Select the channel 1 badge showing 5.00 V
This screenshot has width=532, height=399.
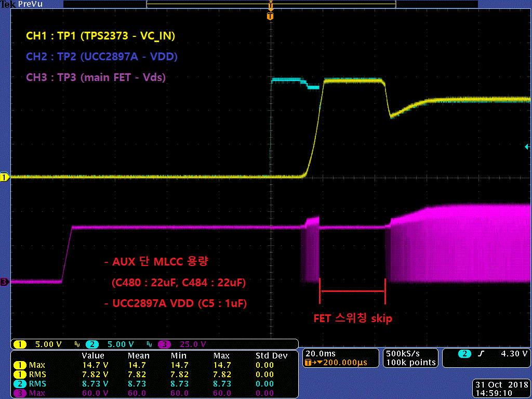(x=20, y=344)
